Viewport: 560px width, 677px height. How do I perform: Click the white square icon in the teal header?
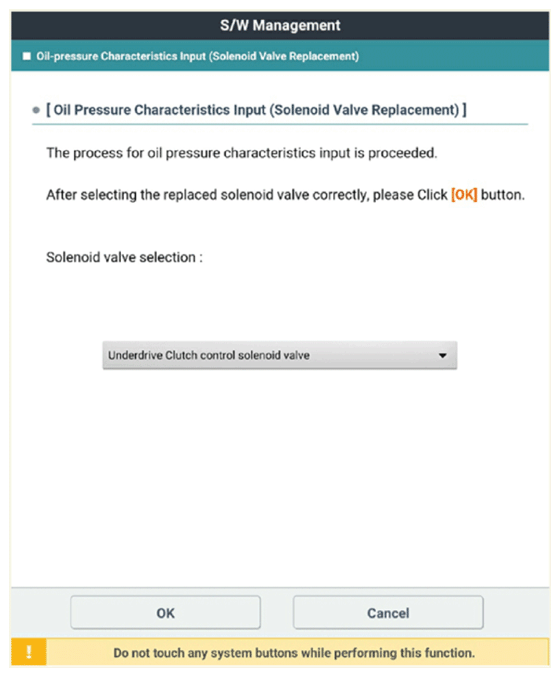click(x=27, y=56)
